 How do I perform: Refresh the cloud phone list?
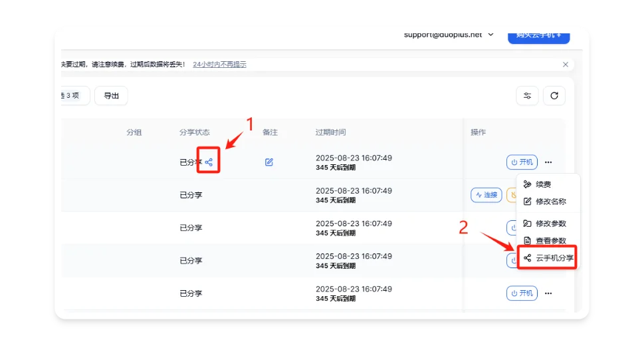(554, 96)
